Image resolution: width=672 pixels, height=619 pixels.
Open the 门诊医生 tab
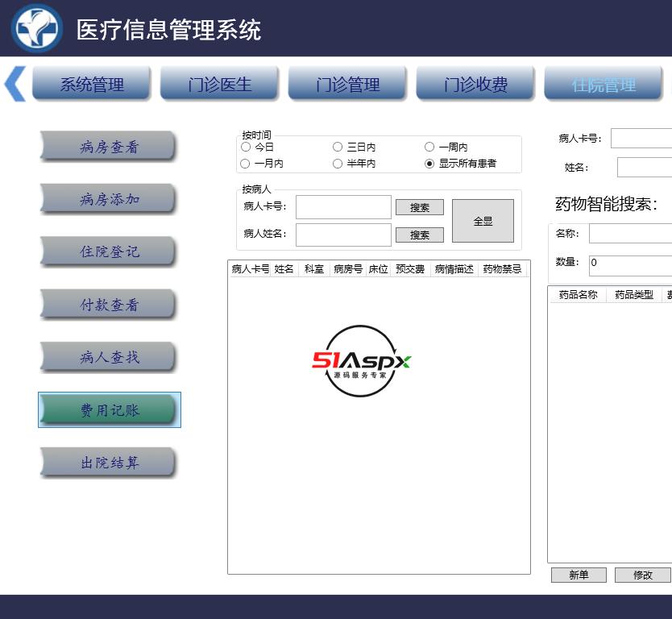pyautogui.click(x=219, y=84)
